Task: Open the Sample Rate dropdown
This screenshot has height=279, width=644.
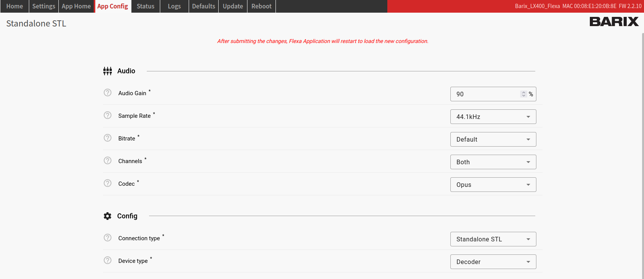Action: (493, 117)
